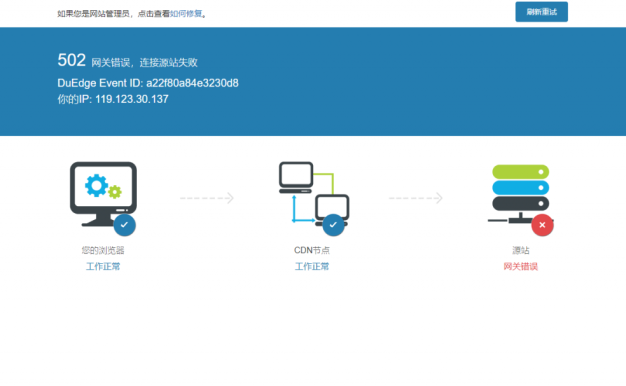Click the arrow between browser and CDN
Screen dimensions: 626x386
[x=206, y=198]
